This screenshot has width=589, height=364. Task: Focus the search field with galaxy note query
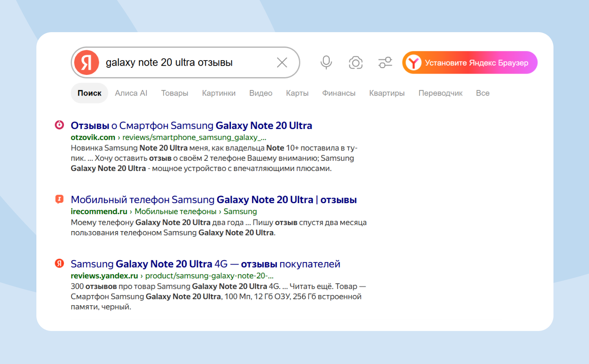pyautogui.click(x=186, y=63)
